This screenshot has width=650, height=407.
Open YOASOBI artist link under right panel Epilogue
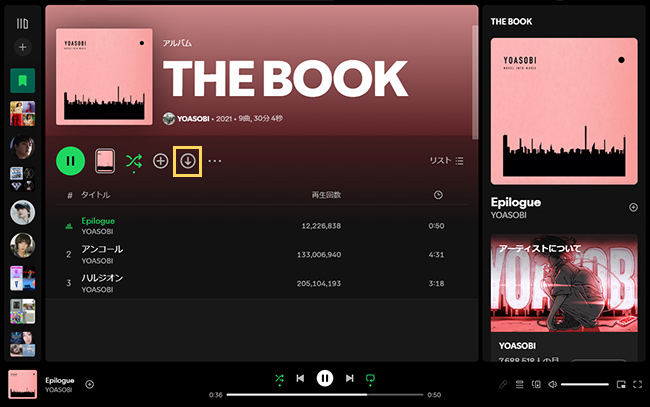pos(509,215)
